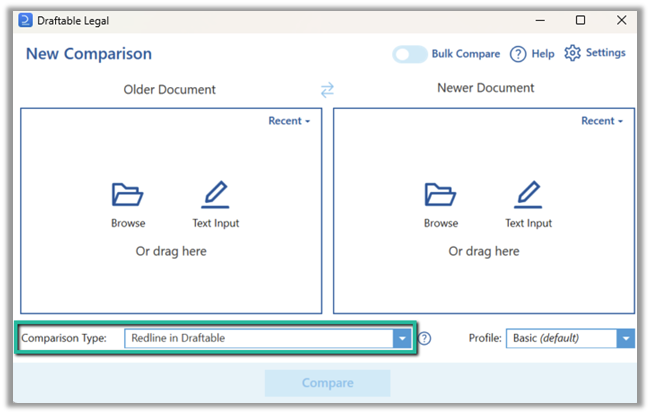Maximize the Draftable Legal window

pyautogui.click(x=580, y=20)
